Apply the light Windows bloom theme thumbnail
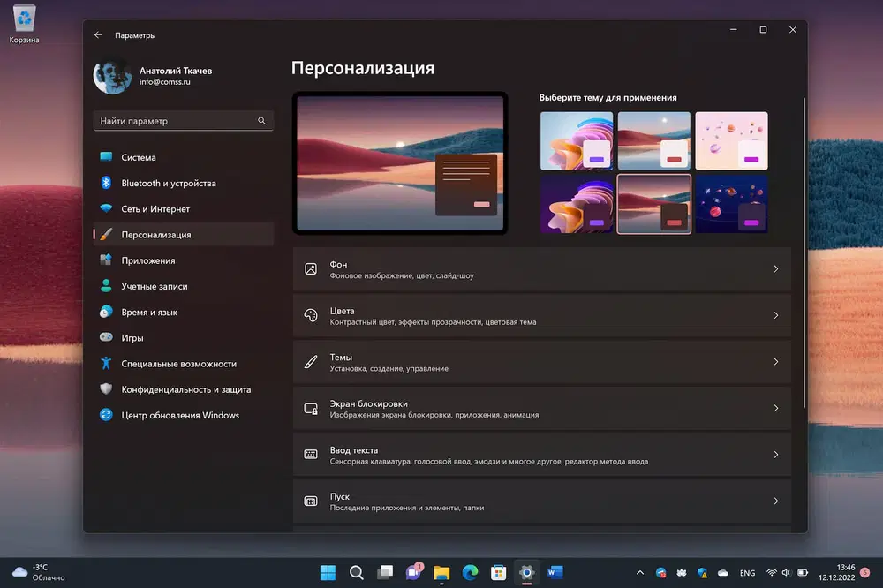This screenshot has width=883, height=588. click(x=576, y=140)
